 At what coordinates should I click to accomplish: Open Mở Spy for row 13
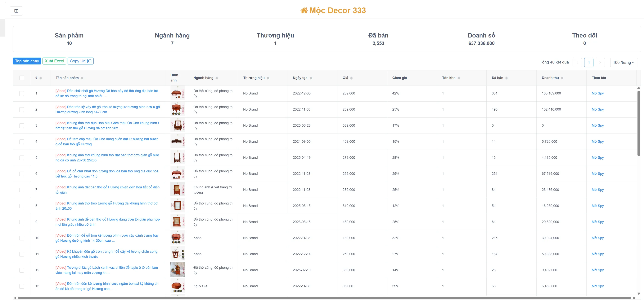pos(597,286)
